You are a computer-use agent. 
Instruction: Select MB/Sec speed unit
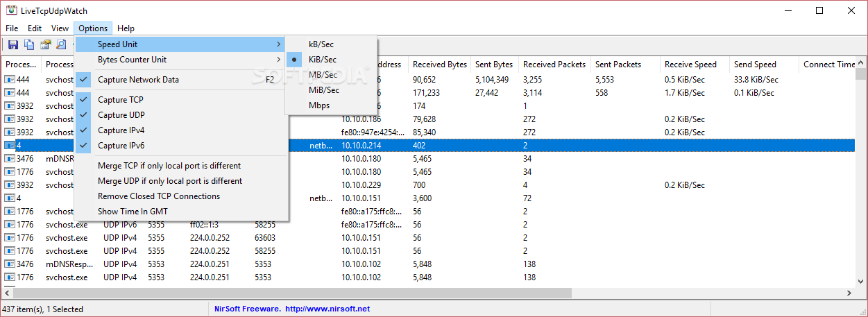click(332, 75)
